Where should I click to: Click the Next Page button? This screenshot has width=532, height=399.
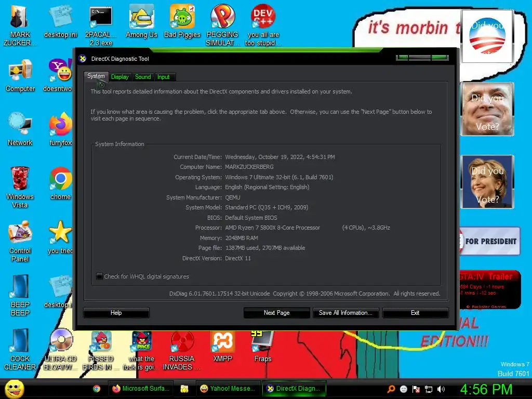tap(276, 313)
